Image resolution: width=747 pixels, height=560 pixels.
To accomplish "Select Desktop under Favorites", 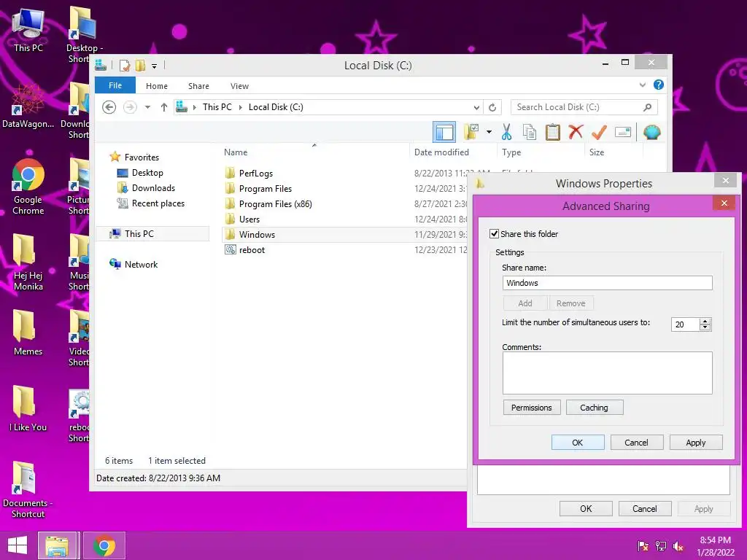I will click(147, 173).
